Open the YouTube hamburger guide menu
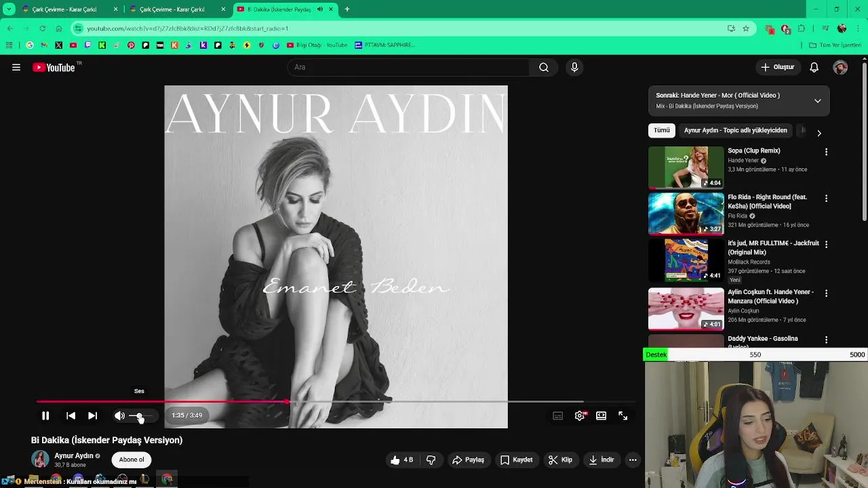 pos(16,67)
